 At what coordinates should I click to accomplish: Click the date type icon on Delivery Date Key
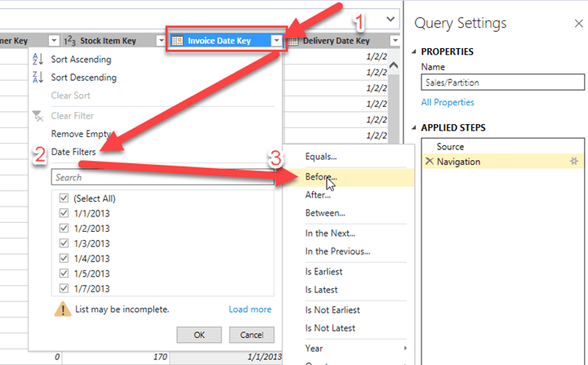pyautogui.click(x=293, y=41)
